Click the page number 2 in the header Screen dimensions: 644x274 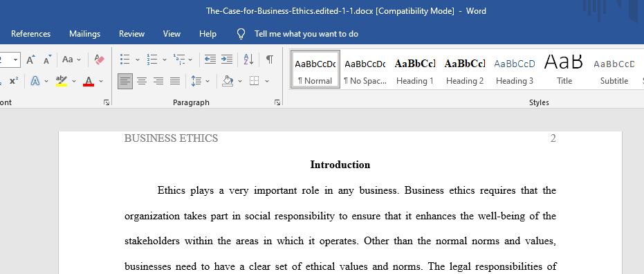(x=553, y=138)
